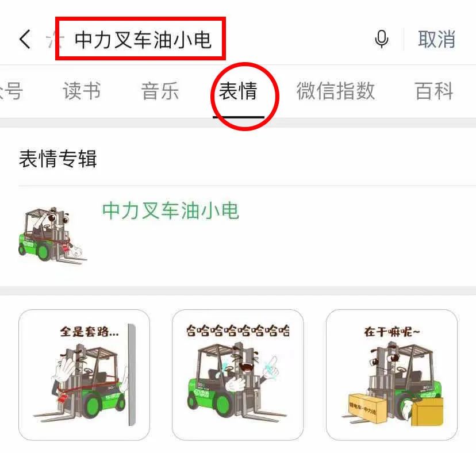Select the 在干嘛呢 forklift sticker
The image size is (476, 453).
391,375
